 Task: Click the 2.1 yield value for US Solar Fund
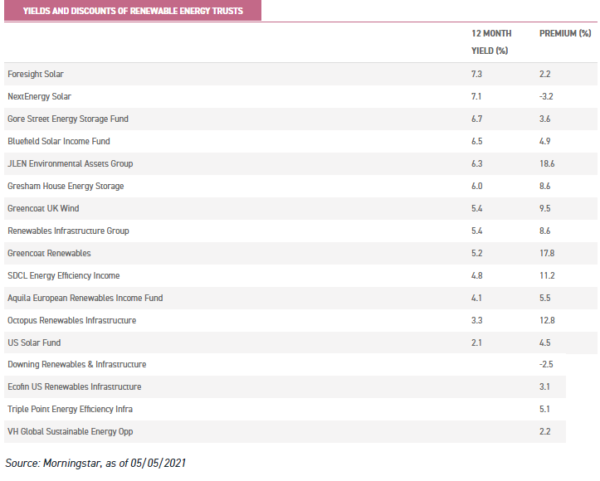tap(463, 341)
